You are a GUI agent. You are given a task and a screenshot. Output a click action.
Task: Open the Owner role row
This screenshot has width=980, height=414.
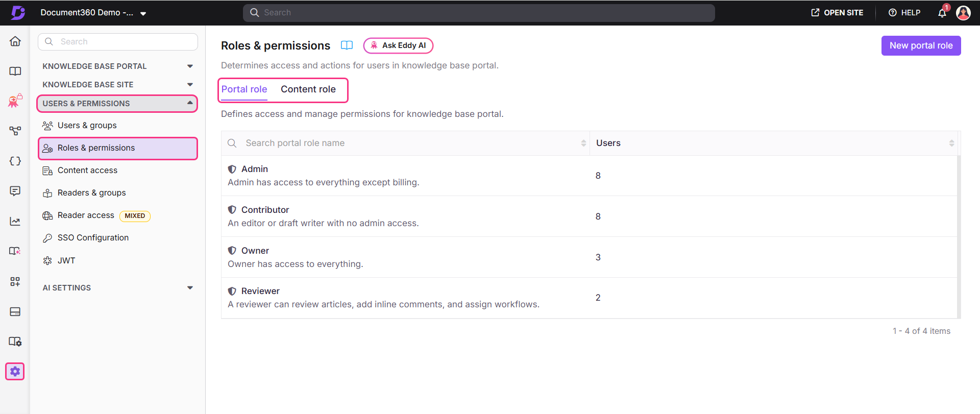[589, 257]
